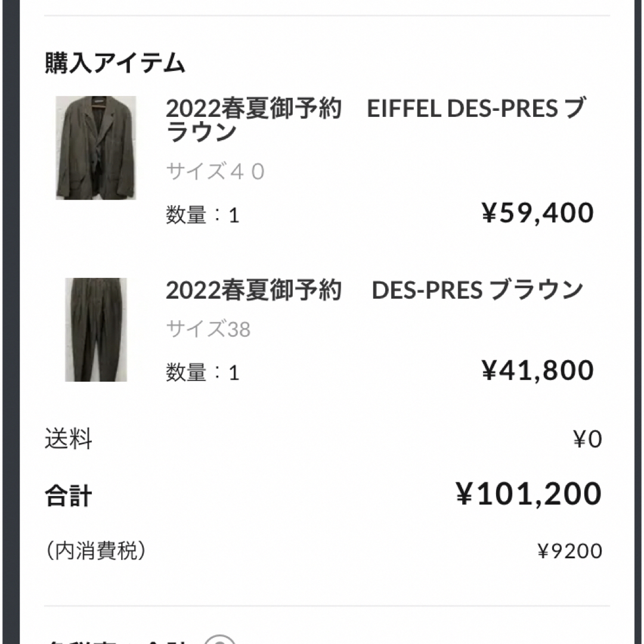Viewport: 644px width, 644px height.
Task: Select the サイズ４０ size label
Action: point(215,171)
